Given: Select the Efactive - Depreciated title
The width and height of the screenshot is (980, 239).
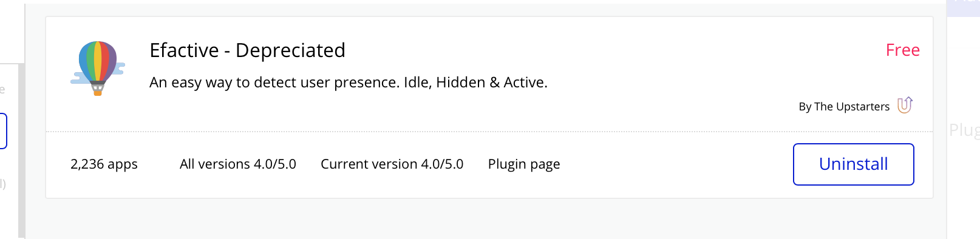Looking at the screenshot, I should (x=247, y=50).
